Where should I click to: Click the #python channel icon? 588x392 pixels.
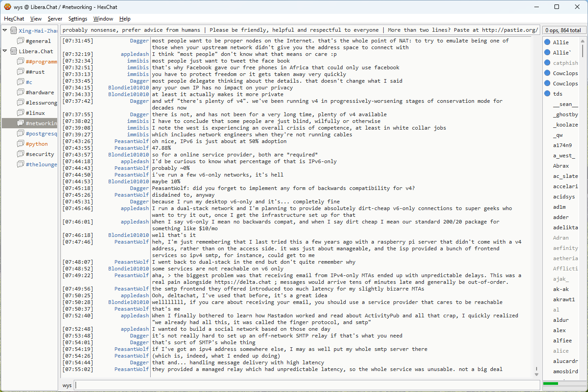(21, 143)
